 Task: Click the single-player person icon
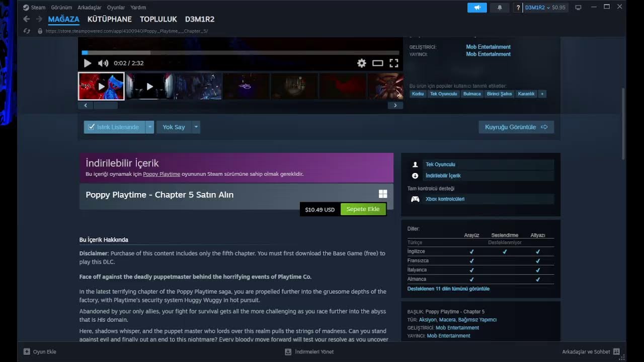point(415,164)
